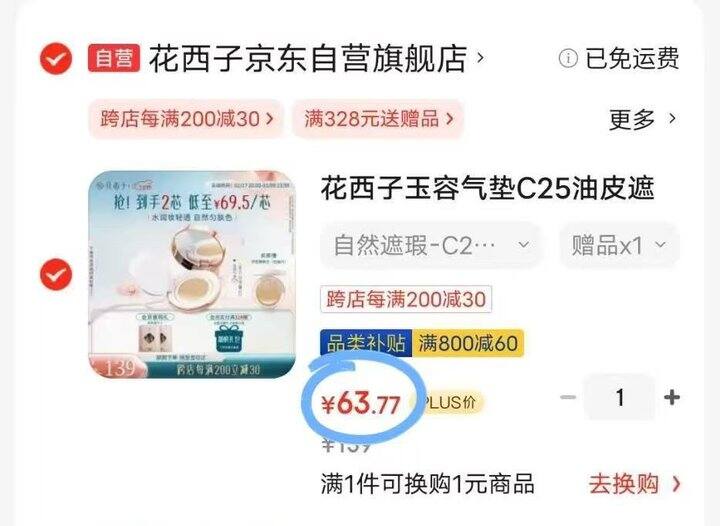
Task: Tap the PLUS价 badge
Action: click(450, 403)
